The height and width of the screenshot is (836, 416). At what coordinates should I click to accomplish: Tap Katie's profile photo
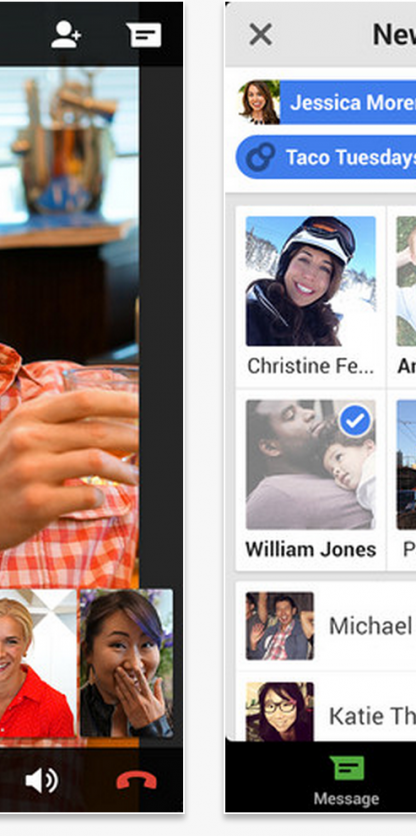click(280, 712)
